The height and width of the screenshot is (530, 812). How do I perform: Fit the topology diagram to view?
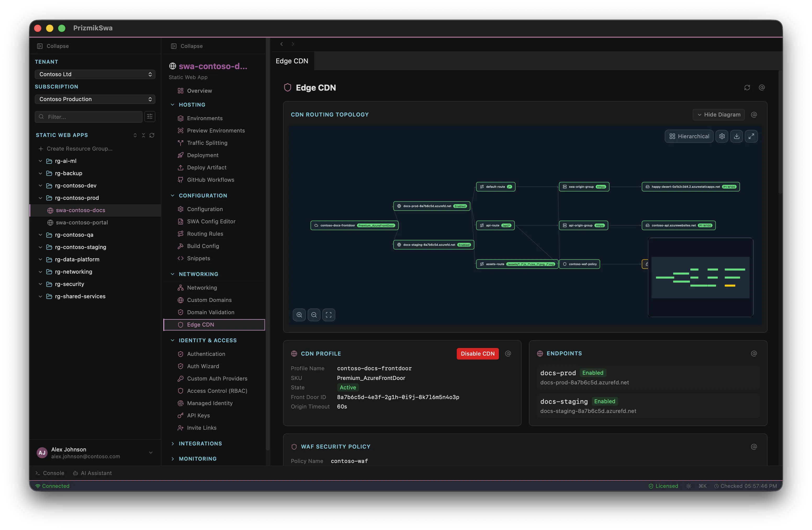329,314
